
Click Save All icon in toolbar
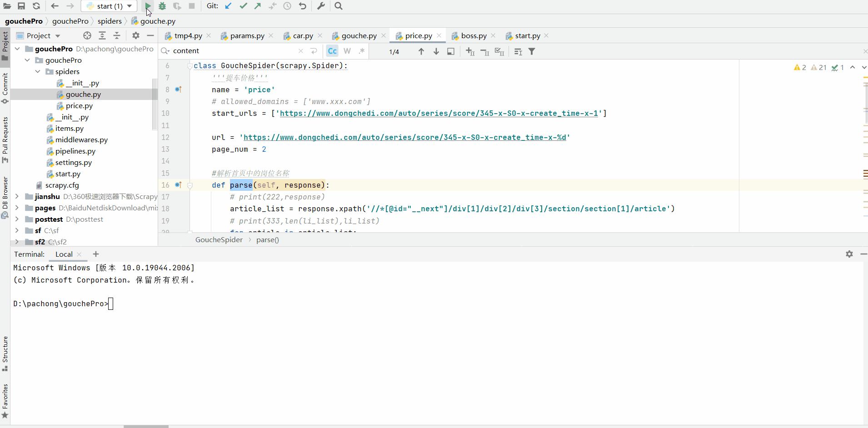click(x=21, y=6)
